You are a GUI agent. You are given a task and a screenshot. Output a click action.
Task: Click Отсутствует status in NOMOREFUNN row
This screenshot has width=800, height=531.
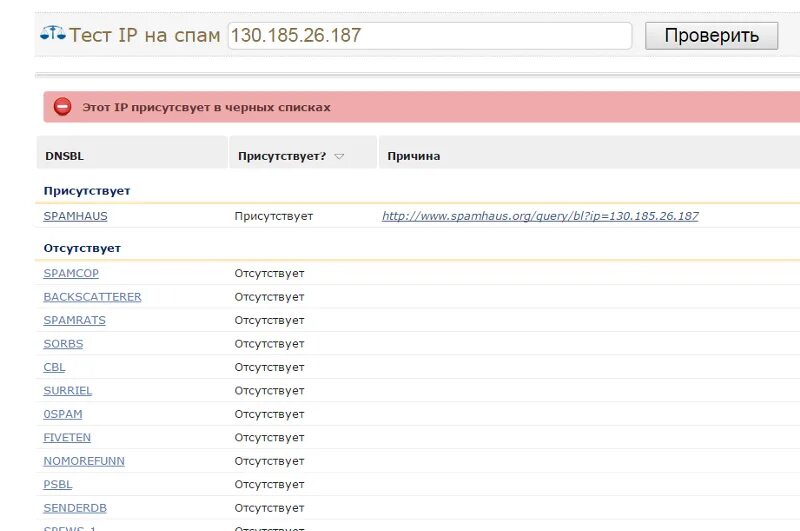269,461
